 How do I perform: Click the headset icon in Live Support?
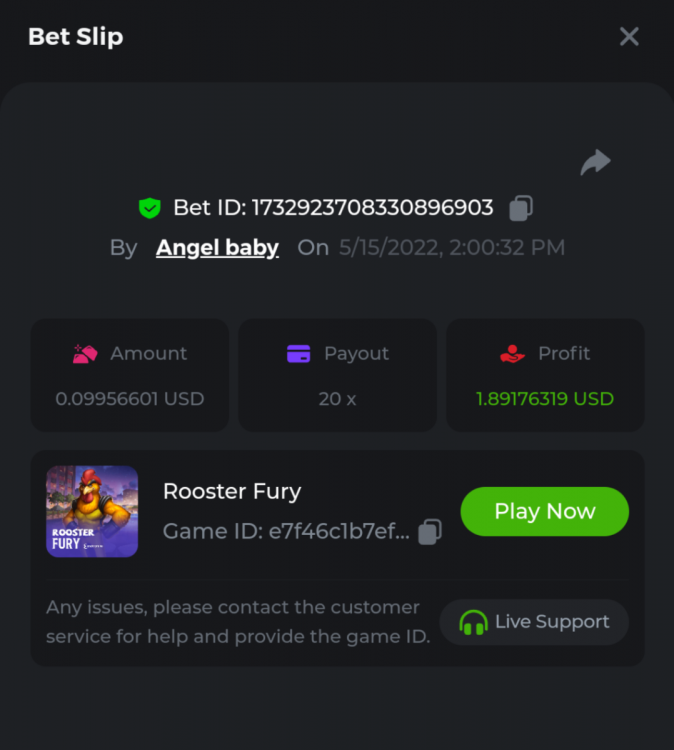473,622
